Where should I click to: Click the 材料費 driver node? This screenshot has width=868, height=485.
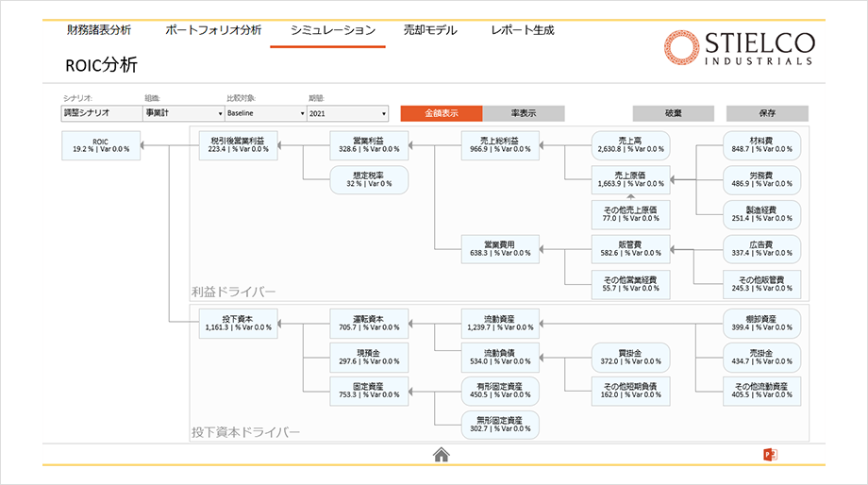coord(762,144)
